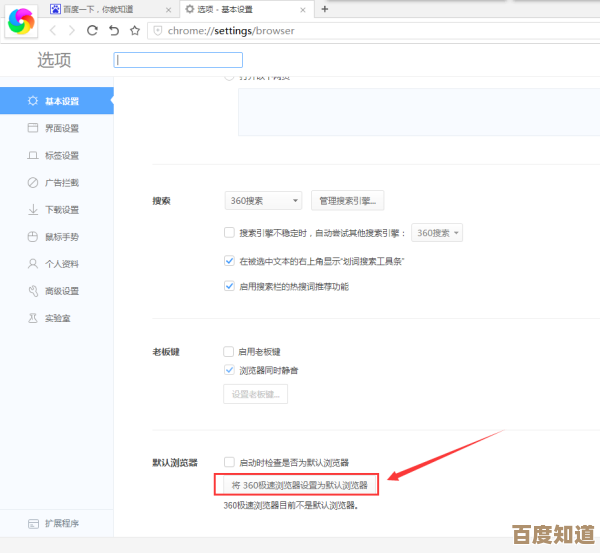Open 下载设置 in the sidebar

tap(57, 210)
